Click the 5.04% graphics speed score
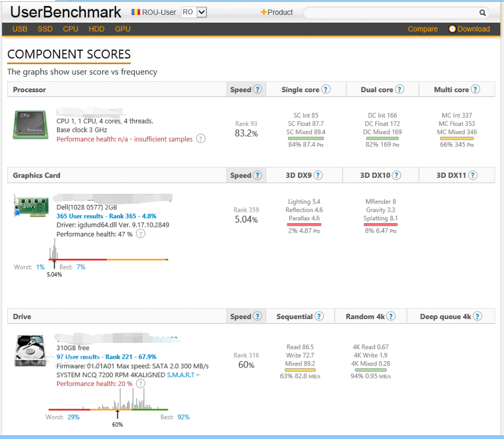The image size is (504, 439). click(x=246, y=220)
